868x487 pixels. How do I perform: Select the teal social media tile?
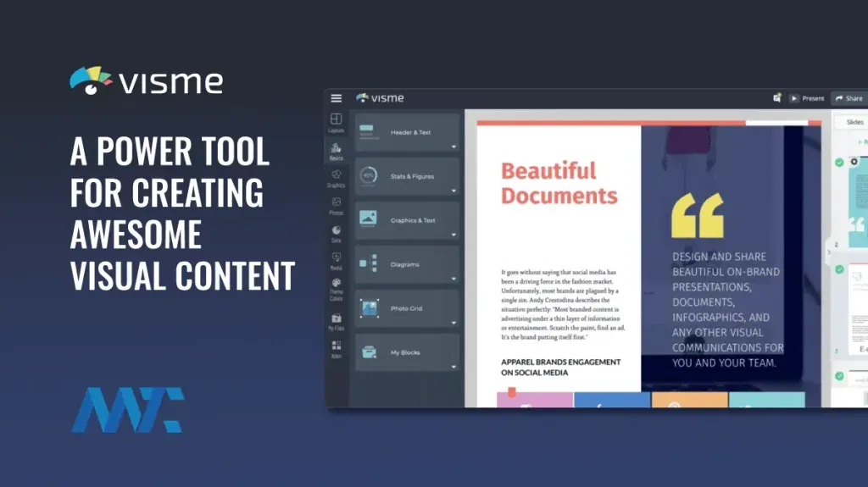point(766,400)
